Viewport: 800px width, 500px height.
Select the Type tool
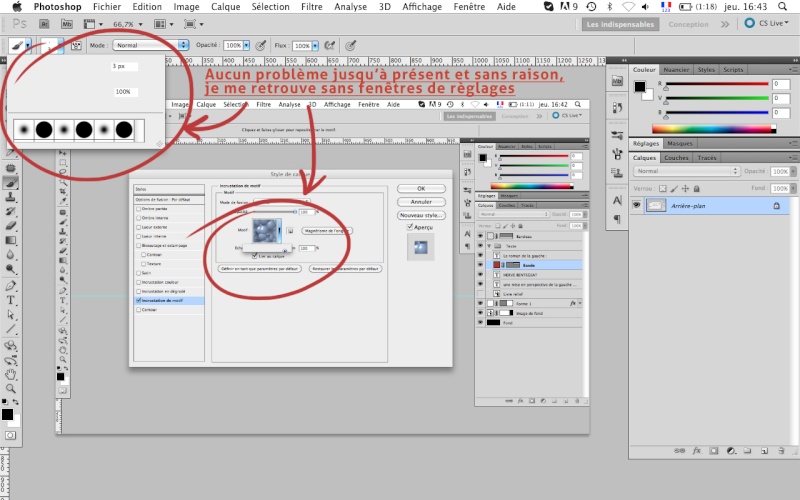click(x=11, y=300)
